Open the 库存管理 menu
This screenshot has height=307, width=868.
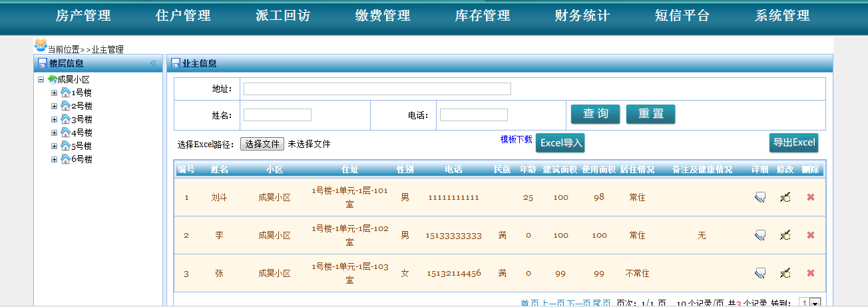(483, 16)
